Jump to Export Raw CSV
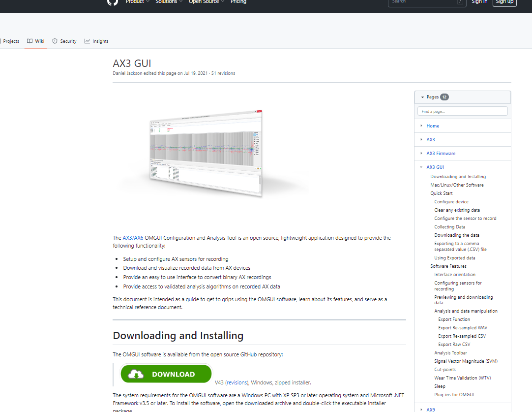This screenshot has height=412, width=532. (x=454, y=345)
